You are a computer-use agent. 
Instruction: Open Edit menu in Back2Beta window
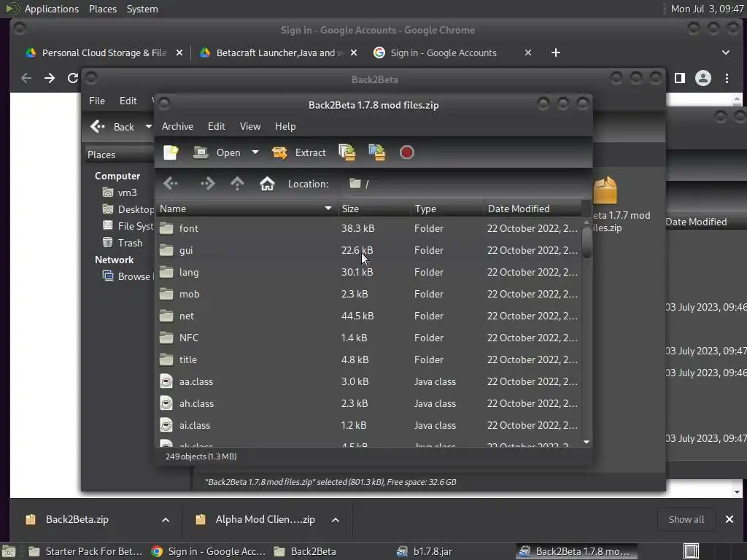[128, 101]
